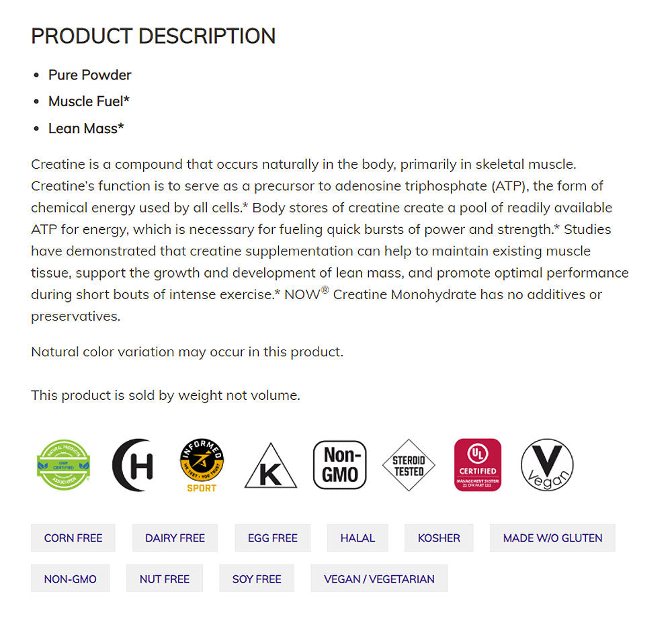672x623 pixels.
Task: Choose the NUT FREE tag
Action: (x=165, y=579)
